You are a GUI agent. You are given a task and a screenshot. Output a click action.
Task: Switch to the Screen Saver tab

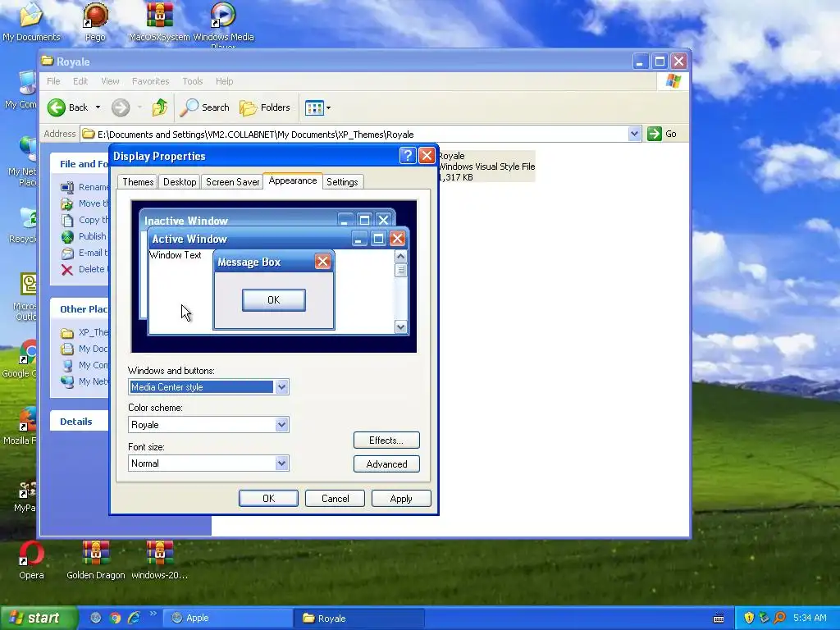pyautogui.click(x=232, y=182)
